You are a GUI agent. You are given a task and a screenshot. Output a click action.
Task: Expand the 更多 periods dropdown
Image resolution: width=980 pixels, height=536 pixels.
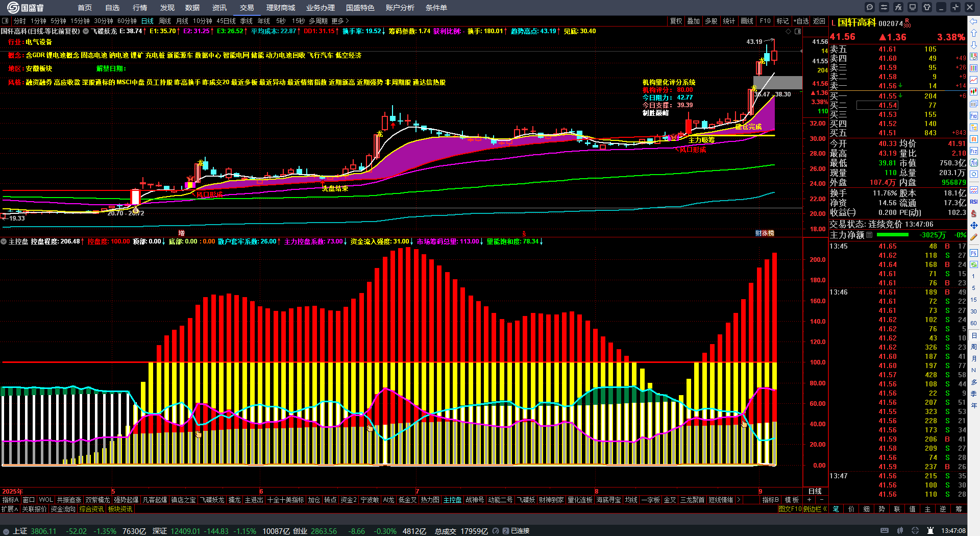tap(340, 21)
